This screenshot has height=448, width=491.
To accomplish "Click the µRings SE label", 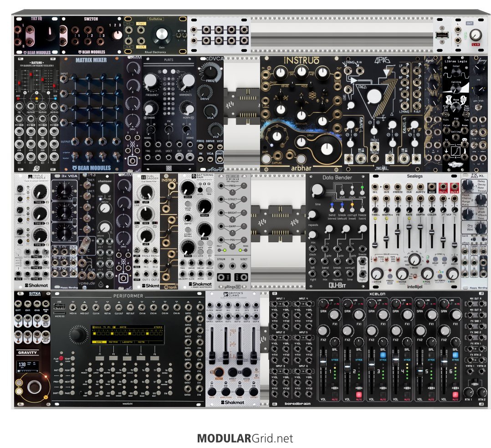I will [232, 286].
